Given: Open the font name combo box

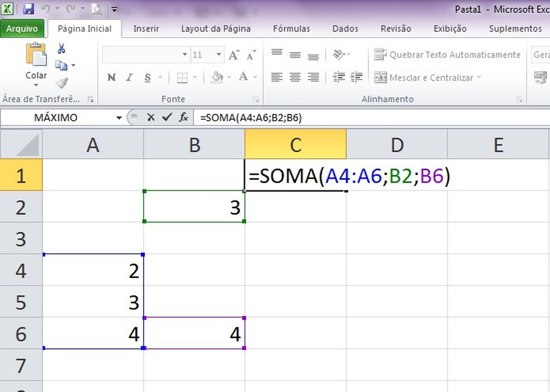Looking at the screenshot, I should [x=146, y=54].
